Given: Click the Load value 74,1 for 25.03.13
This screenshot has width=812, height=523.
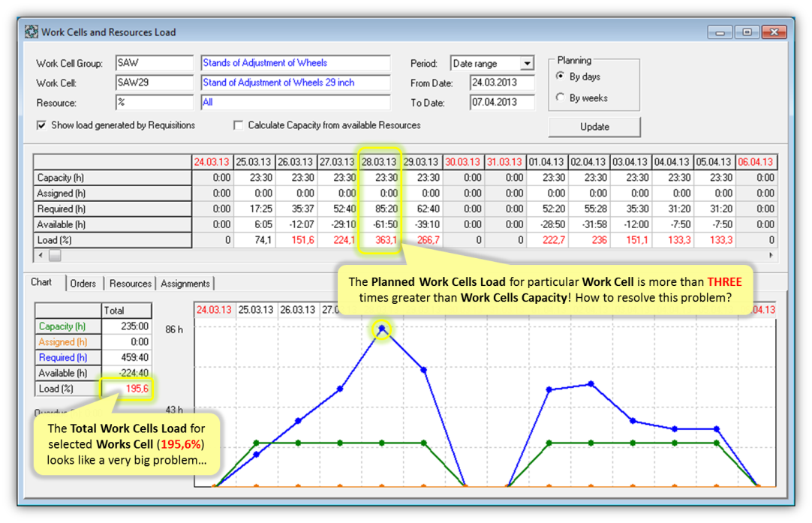Looking at the screenshot, I should tap(254, 240).
